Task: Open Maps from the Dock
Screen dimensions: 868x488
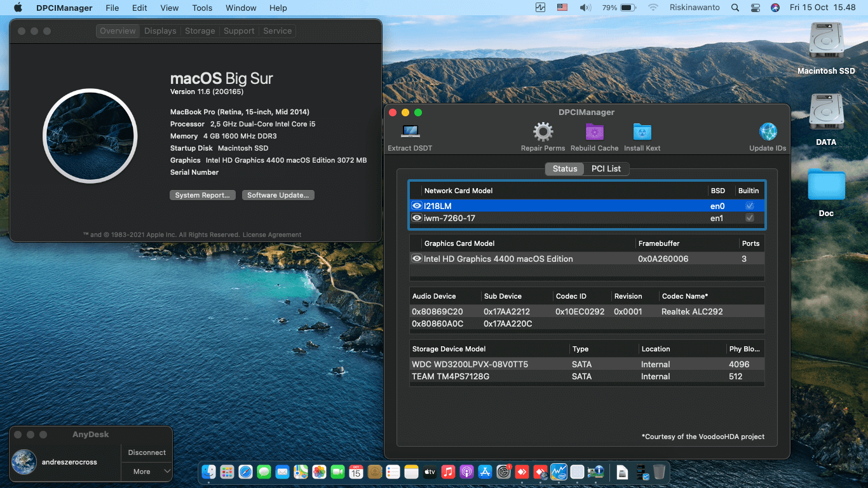Action: pyautogui.click(x=301, y=471)
